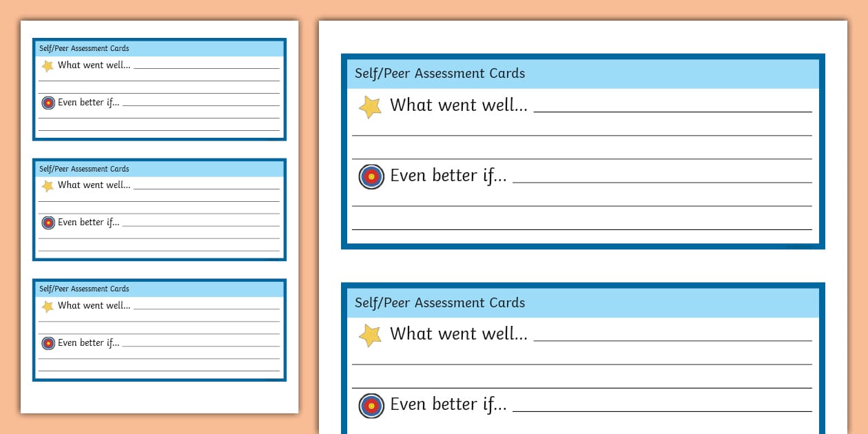Screen dimensions: 868x434
Task: Select the large top card's 'Self/Peer Assessment Cards' heading
Action: [x=440, y=74]
